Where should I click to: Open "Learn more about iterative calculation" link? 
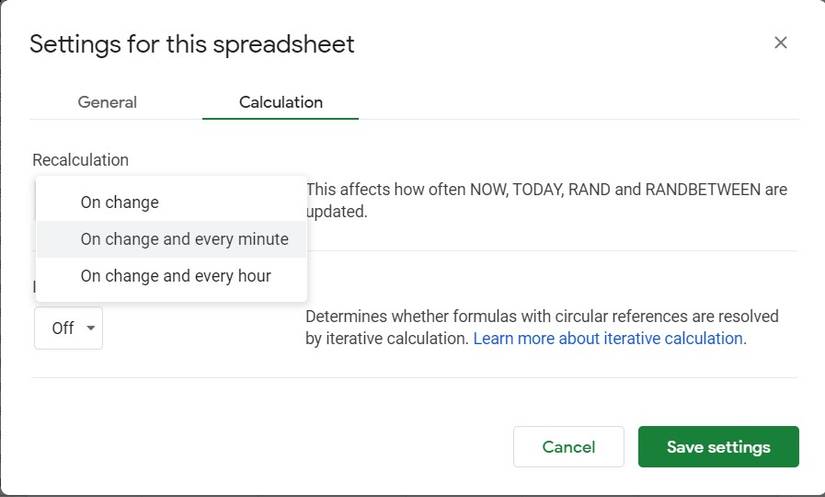point(608,338)
